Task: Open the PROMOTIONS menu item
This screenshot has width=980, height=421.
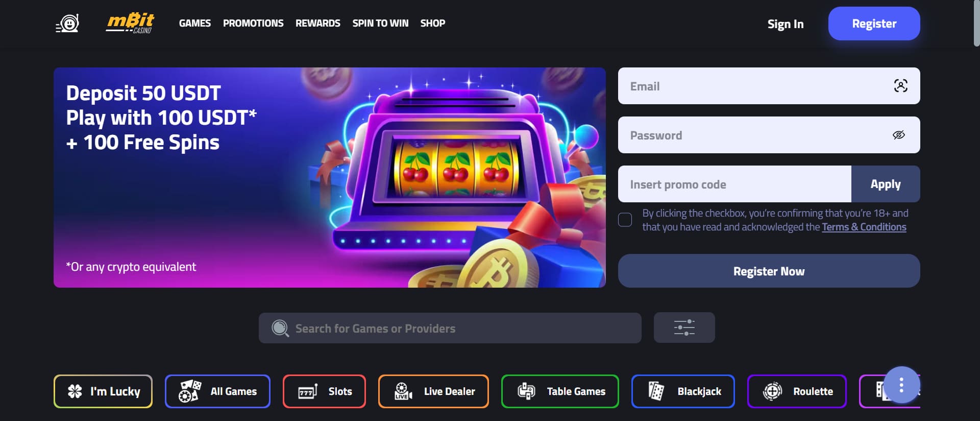Action: [253, 24]
